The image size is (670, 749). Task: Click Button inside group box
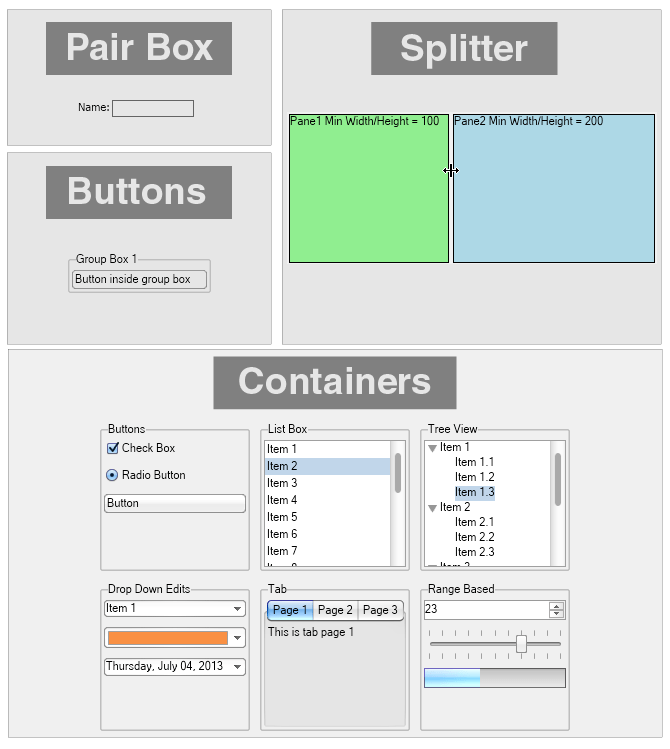[x=140, y=280]
